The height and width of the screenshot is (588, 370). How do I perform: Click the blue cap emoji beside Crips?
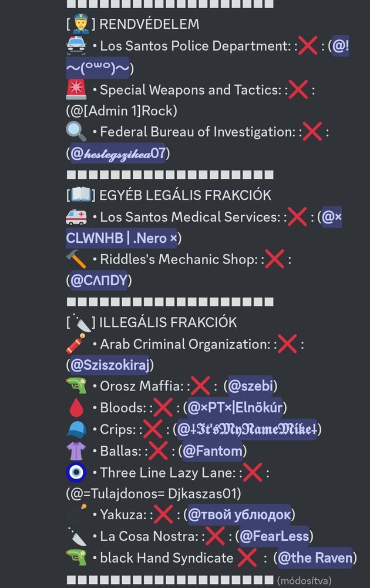click(x=76, y=429)
